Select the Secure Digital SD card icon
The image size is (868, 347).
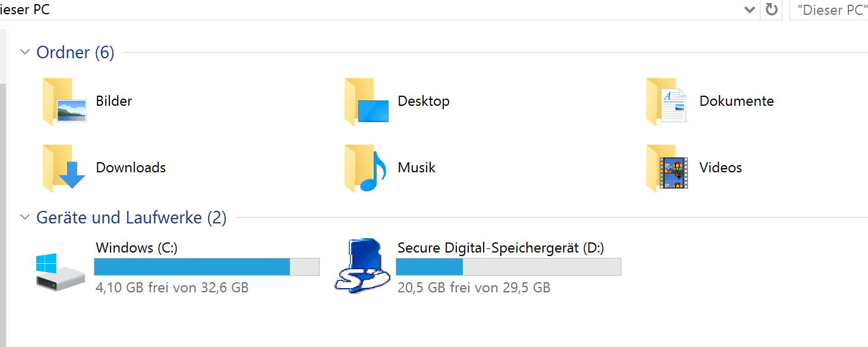359,265
